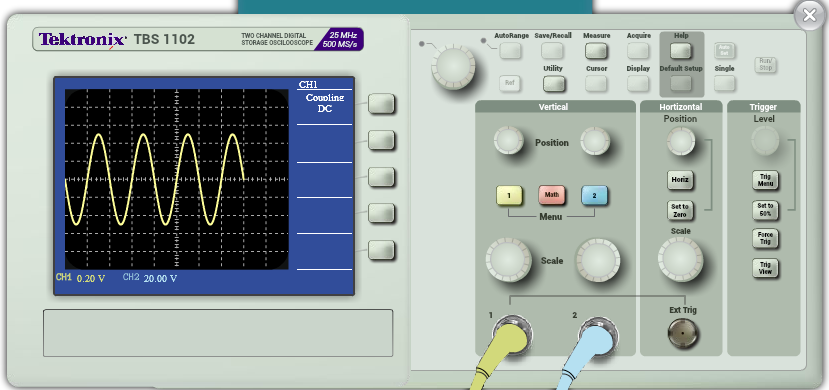This screenshot has height=390, width=829.
Task: Open the Trig Menu
Action: pyautogui.click(x=766, y=180)
